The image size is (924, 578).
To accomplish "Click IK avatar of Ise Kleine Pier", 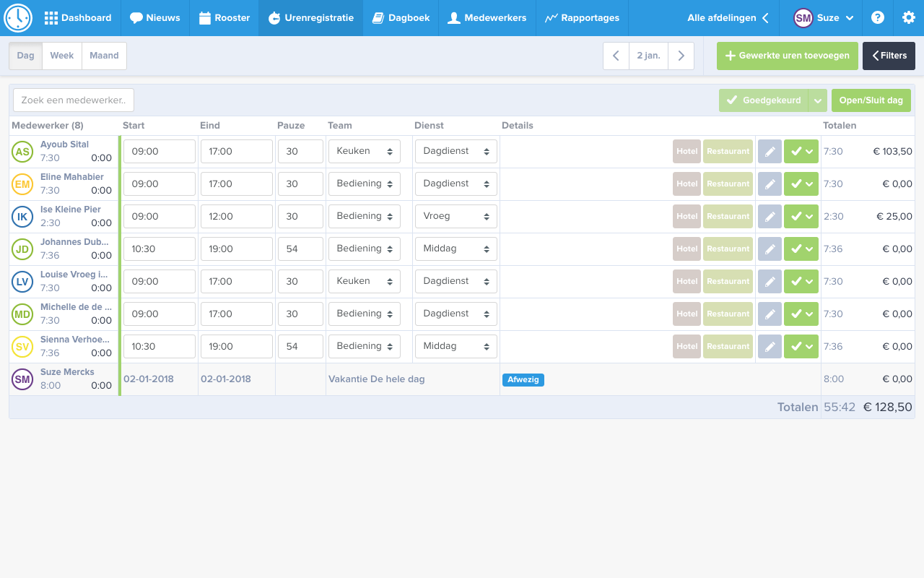I will (x=22, y=217).
